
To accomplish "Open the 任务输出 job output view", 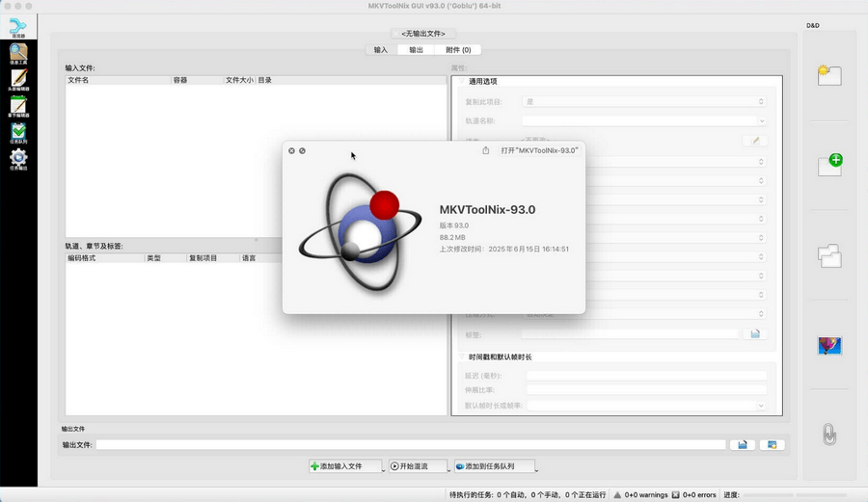I will point(18,159).
